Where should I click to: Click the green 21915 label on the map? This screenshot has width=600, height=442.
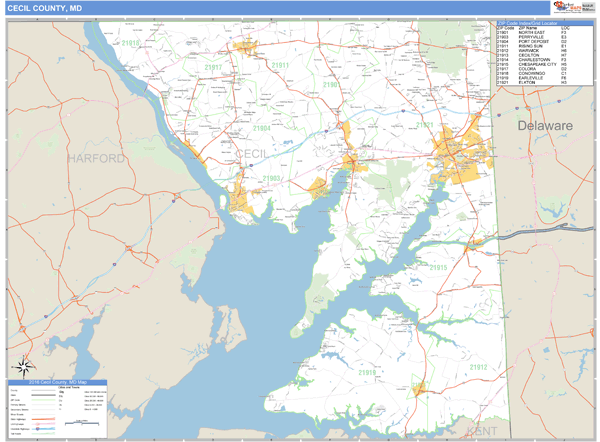tap(438, 267)
